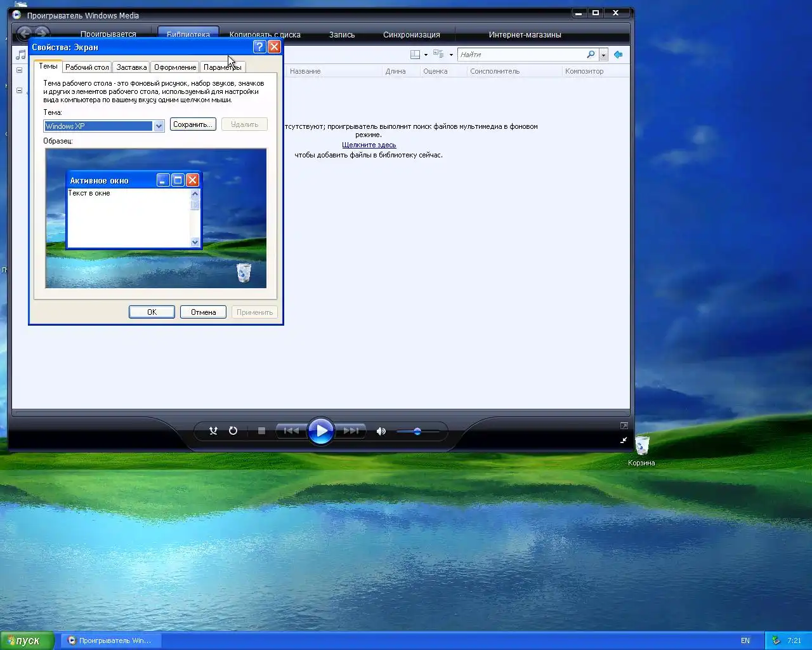Click the music category note icon
Viewport: 812px width, 650px height.
coord(21,55)
